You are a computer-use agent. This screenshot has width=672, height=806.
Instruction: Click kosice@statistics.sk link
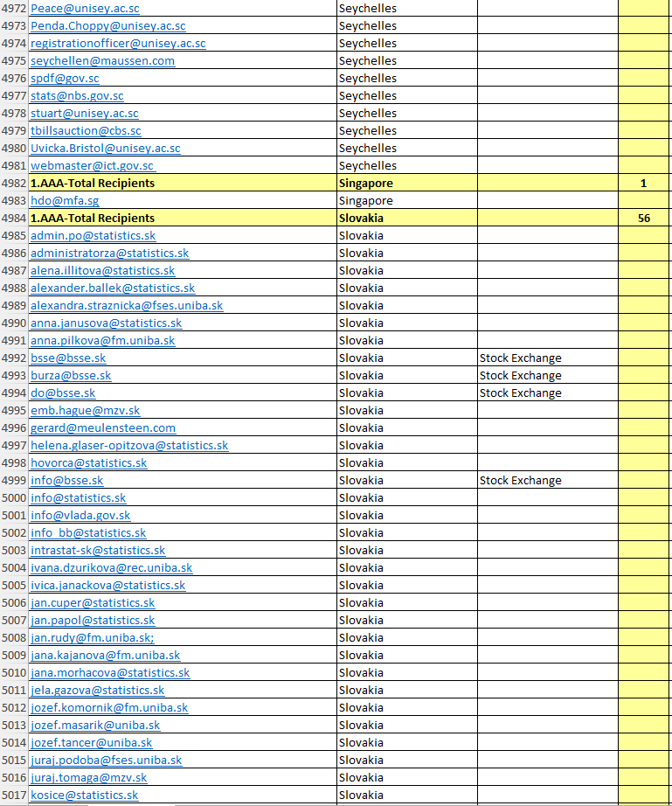coord(84,795)
